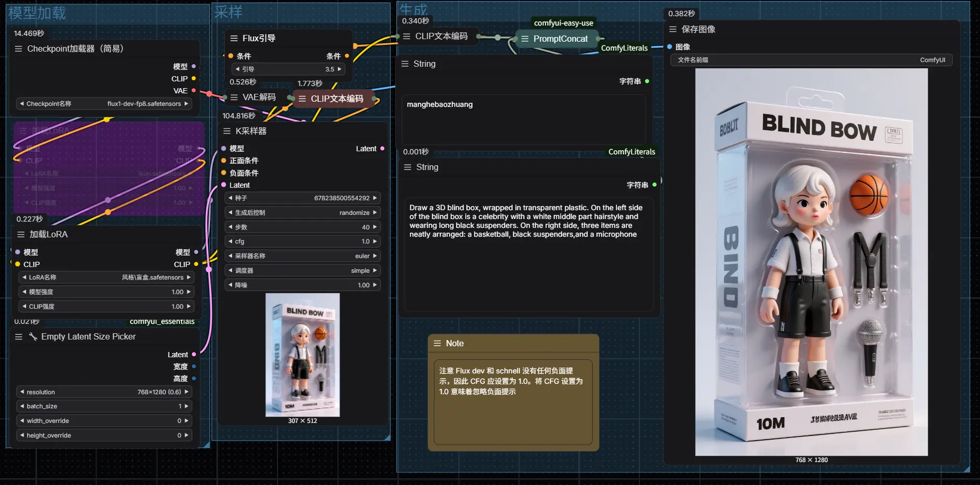Click the wrench icon on Empty Latent Size Picker
Image resolution: width=980 pixels, height=485 pixels.
pos(33,337)
